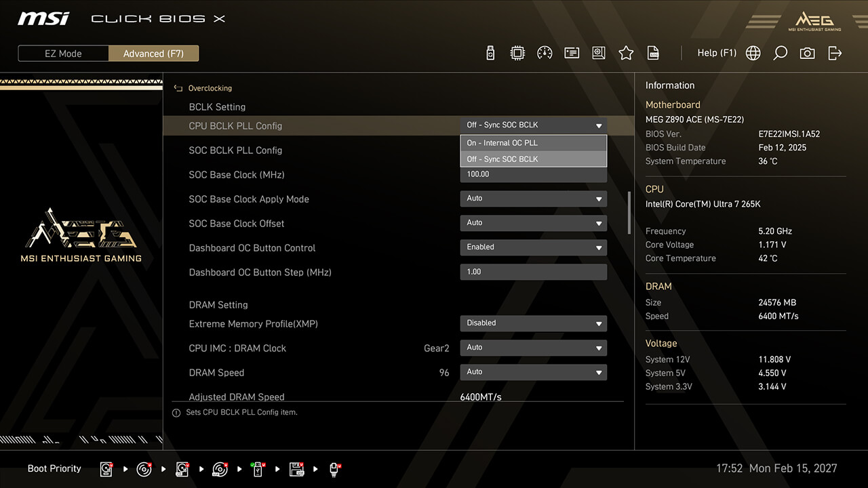Image resolution: width=868 pixels, height=488 pixels.
Task: Choose 'Off - Sync SOC BCLK' list option
Action: [533, 159]
